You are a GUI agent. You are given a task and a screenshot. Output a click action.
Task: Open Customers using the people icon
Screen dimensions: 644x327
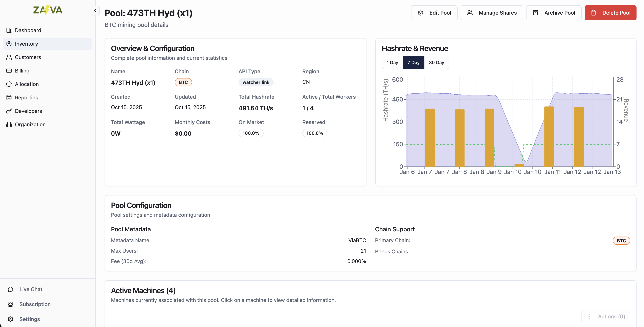click(x=9, y=57)
